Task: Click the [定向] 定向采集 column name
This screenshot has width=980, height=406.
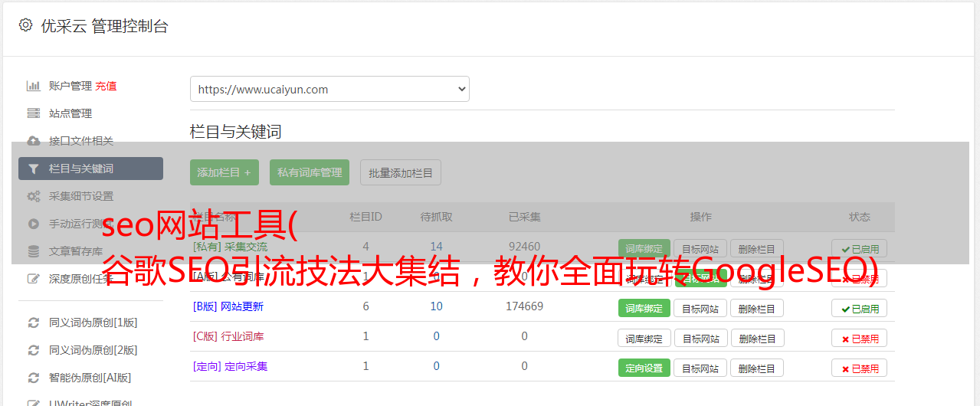Action: [x=230, y=366]
